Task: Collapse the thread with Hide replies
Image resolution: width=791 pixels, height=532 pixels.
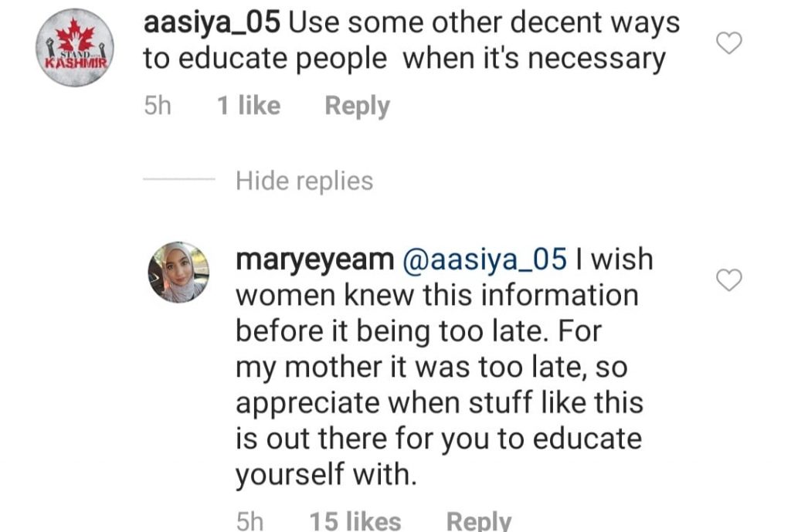Action: point(304,181)
